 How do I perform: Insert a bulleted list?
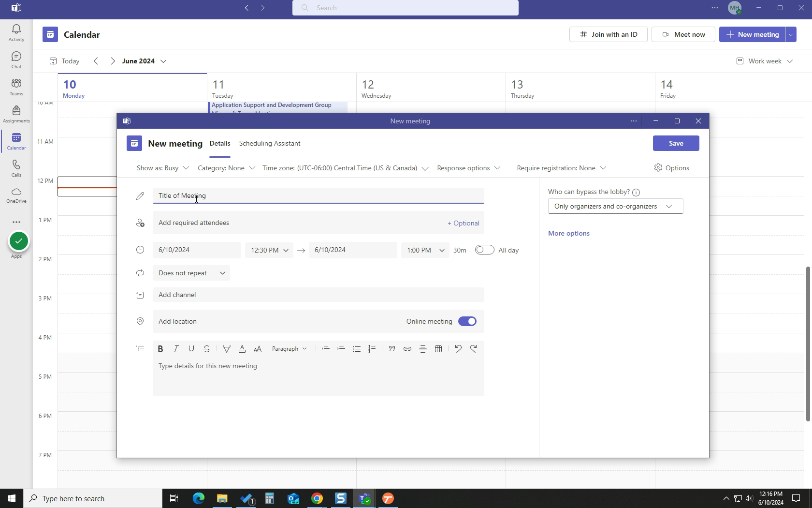click(357, 349)
